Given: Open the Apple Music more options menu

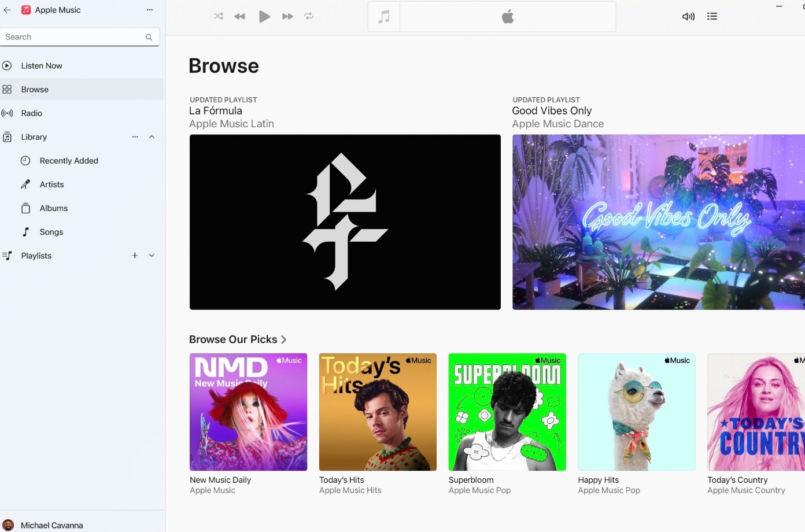Looking at the screenshot, I should pyautogui.click(x=150, y=10).
